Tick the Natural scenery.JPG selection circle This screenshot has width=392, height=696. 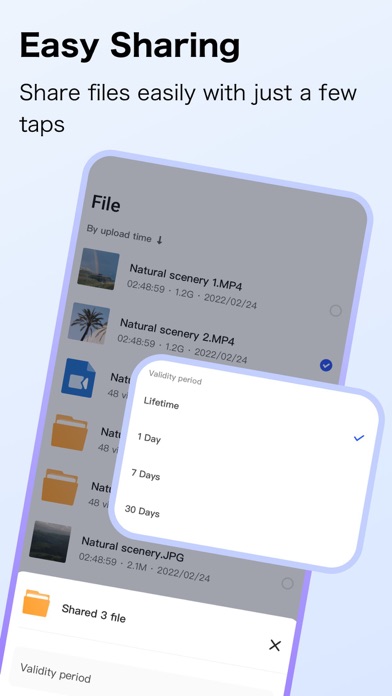(x=288, y=583)
